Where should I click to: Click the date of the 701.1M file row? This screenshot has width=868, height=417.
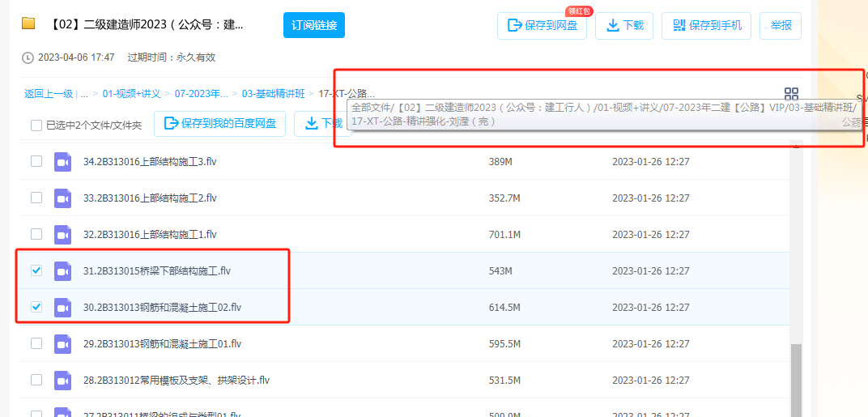click(x=650, y=234)
